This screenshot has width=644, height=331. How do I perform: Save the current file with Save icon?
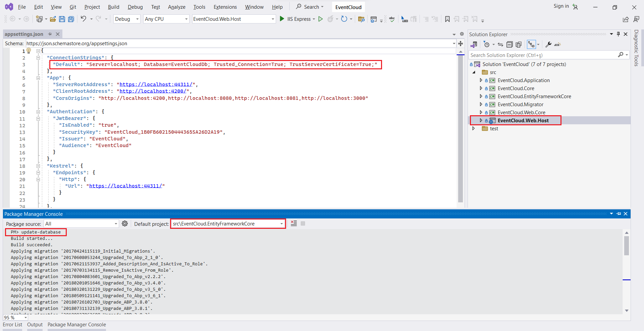click(x=62, y=19)
